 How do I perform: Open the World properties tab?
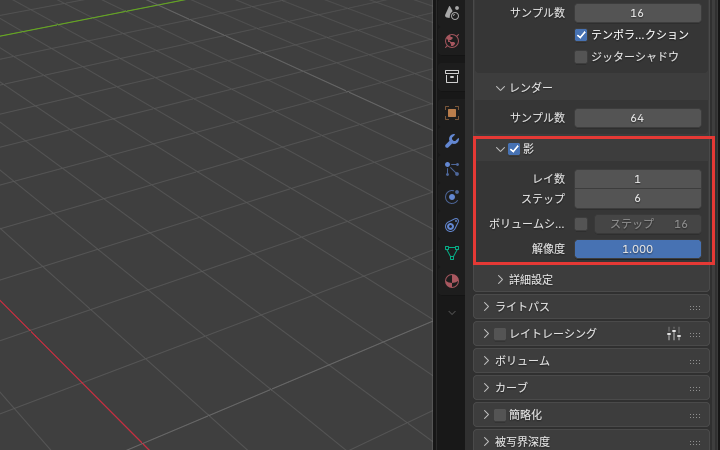click(x=452, y=41)
